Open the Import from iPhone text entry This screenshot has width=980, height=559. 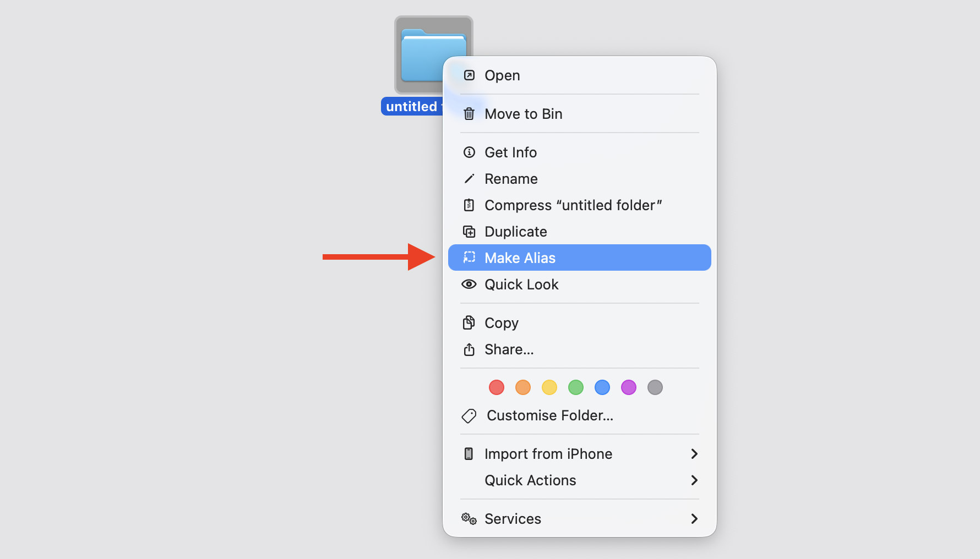548,454
